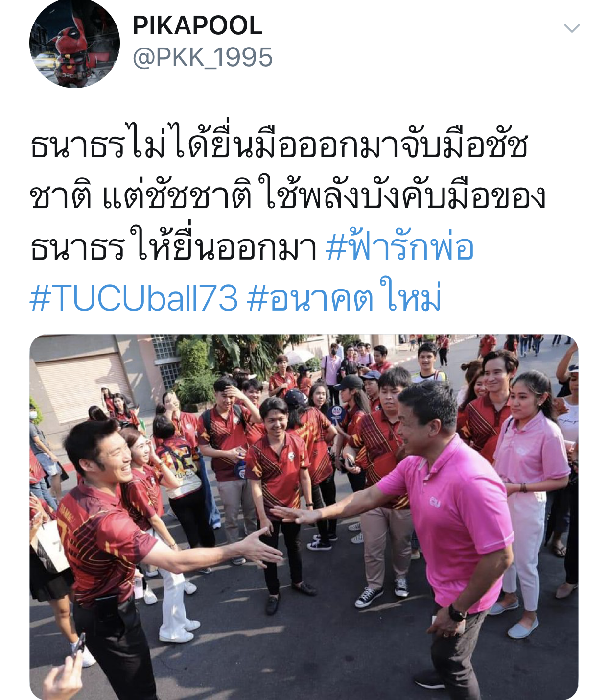Tap the first line of tweet text
The width and height of the screenshot is (608, 700).
tap(279, 145)
